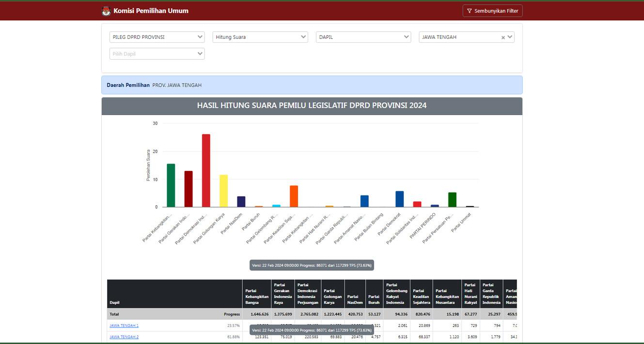Click the filter funnel icon

(x=469, y=11)
